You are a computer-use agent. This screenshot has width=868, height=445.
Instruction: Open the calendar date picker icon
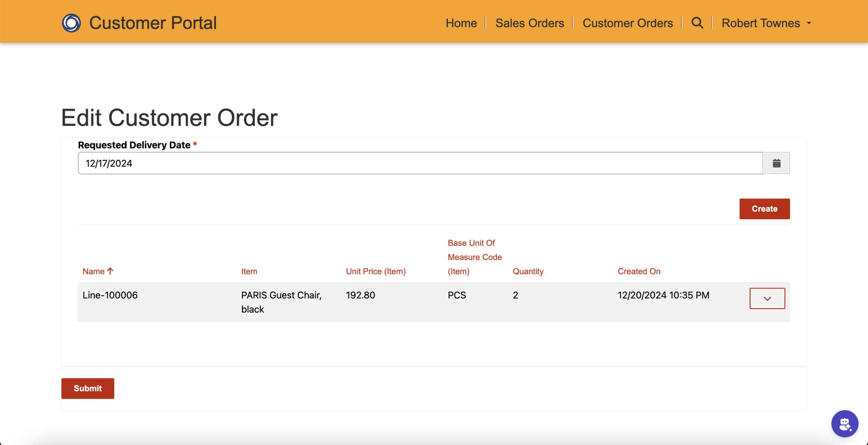click(776, 163)
